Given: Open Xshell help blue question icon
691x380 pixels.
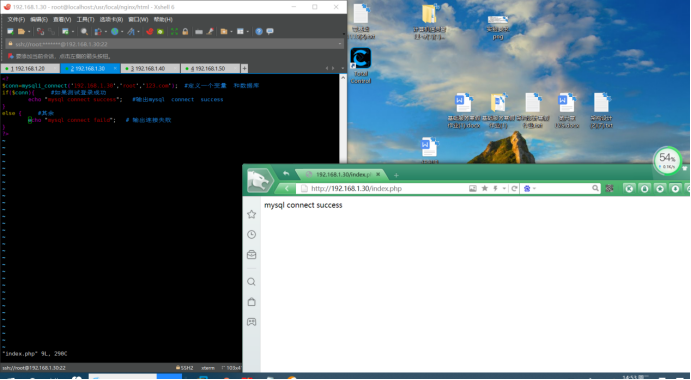Looking at the screenshot, I should pyautogui.click(x=259, y=31).
